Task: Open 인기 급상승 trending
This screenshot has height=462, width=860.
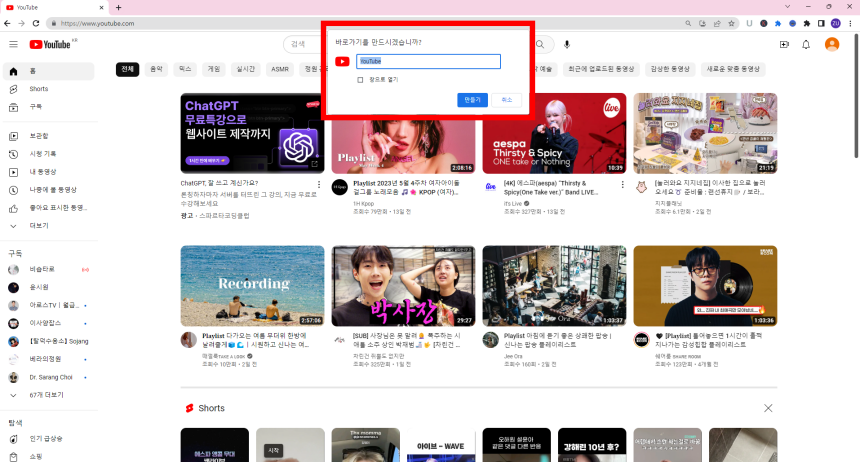Action: pos(49,439)
